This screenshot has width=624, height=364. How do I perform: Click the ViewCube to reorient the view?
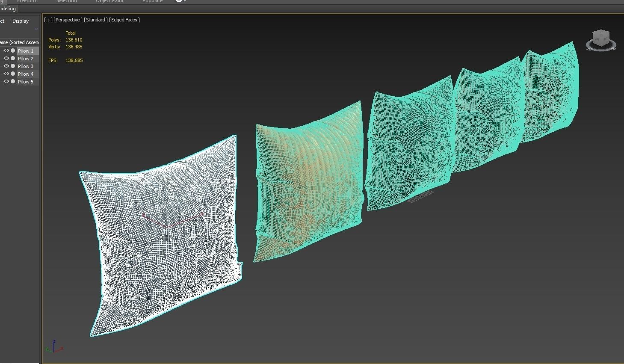point(601,39)
